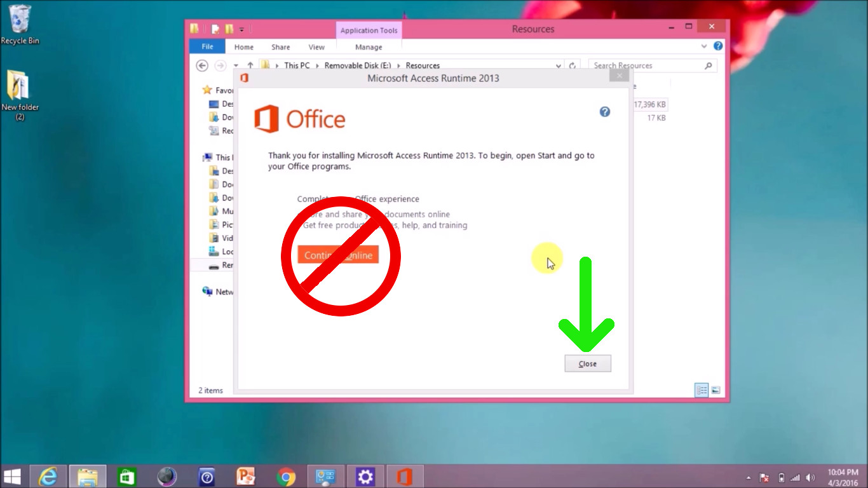Open network signal icon in system tray
The height and width of the screenshot is (488, 868).
[795, 478]
